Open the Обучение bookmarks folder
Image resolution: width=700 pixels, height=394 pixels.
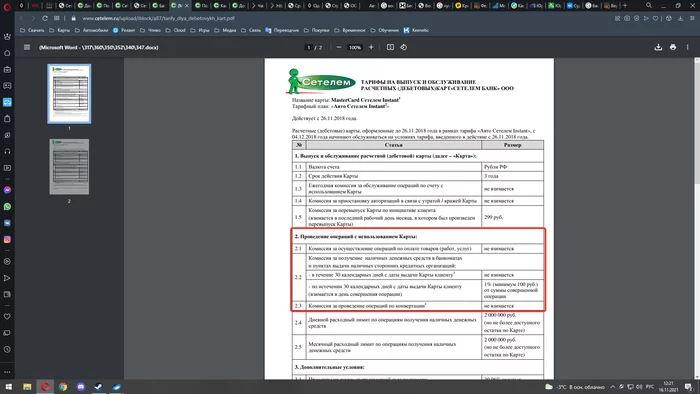tap(385, 30)
